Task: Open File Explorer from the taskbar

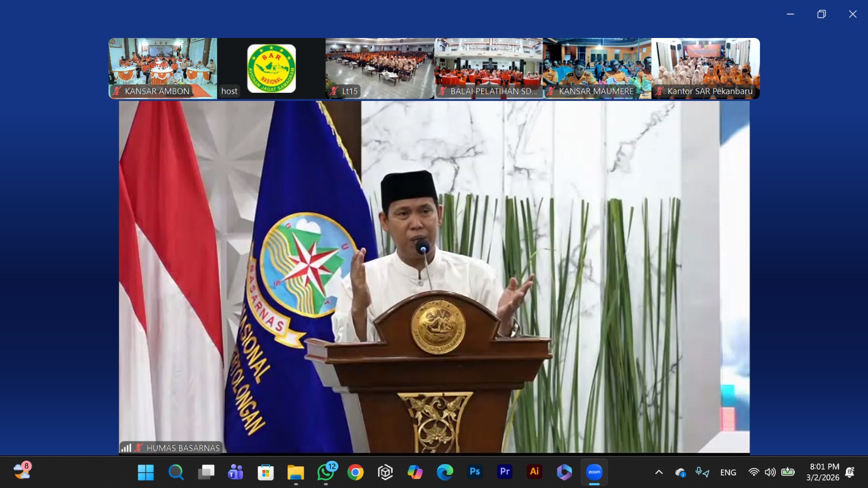Action: click(296, 472)
